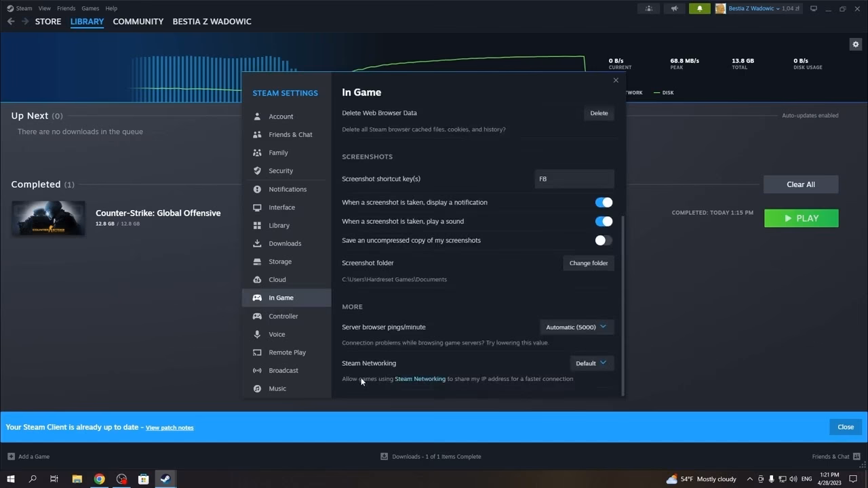Screen dimensions: 868x488
Task: Click Add a Game plus icon
Action: click(11, 456)
